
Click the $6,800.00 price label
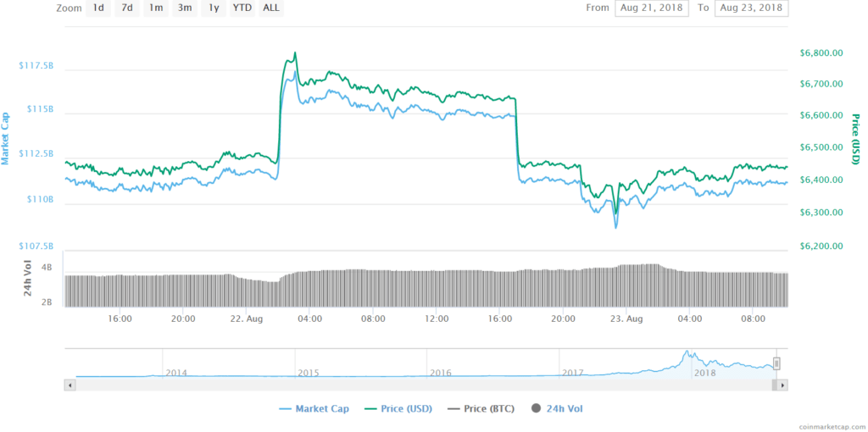tap(821, 53)
